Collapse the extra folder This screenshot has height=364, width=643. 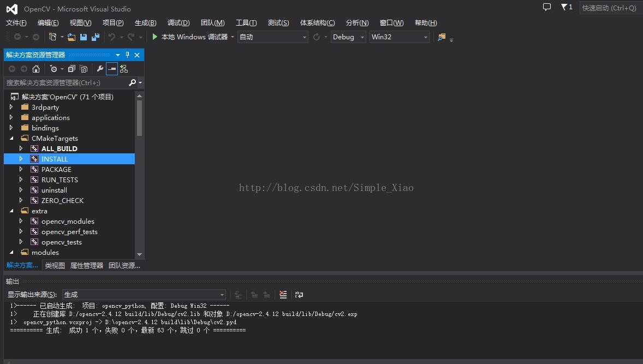coord(11,211)
